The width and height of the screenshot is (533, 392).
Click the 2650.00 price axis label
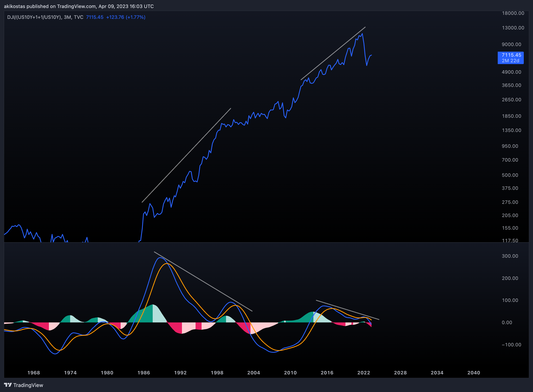[x=511, y=100]
